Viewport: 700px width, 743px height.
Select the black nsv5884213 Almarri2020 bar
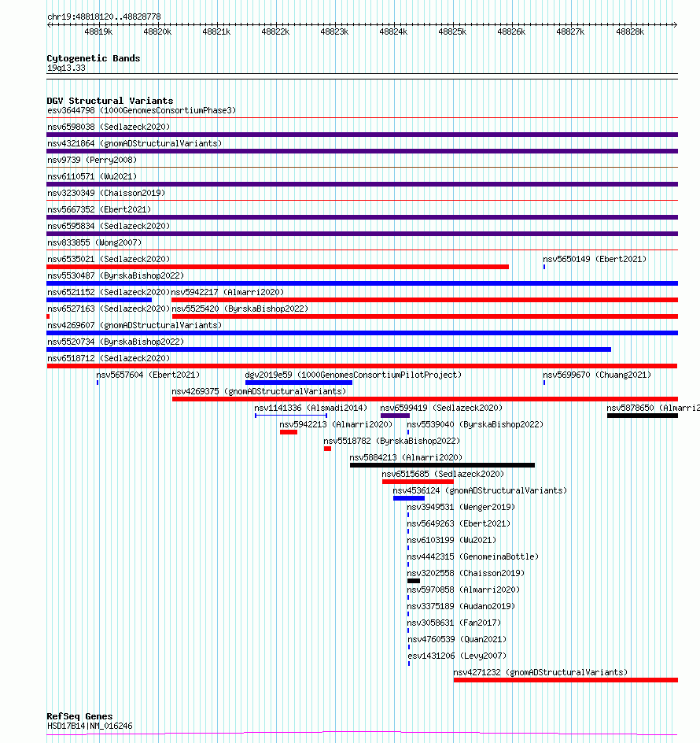click(442, 465)
